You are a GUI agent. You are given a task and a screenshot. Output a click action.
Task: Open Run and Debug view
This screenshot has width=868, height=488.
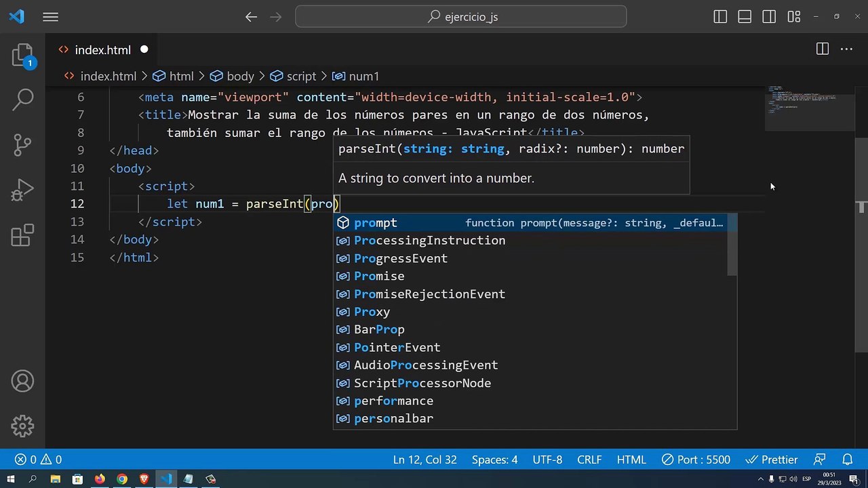pos(22,190)
